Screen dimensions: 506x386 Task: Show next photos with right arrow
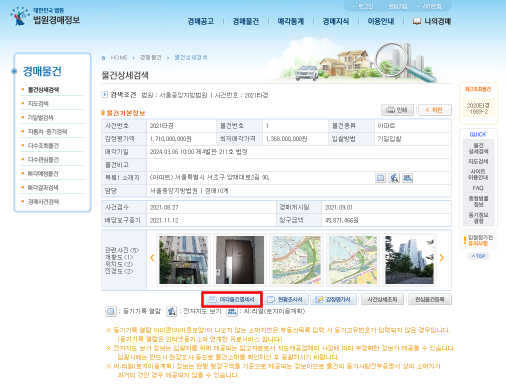(442, 258)
